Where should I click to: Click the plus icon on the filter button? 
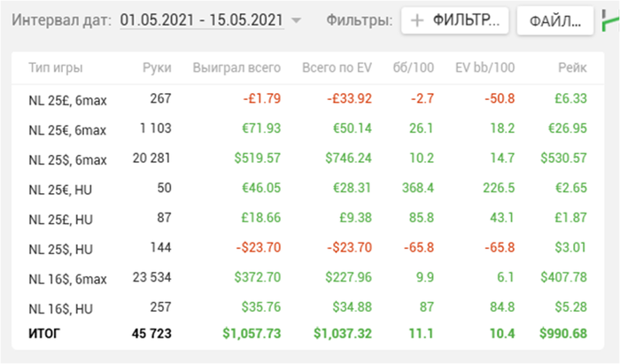coord(417,20)
